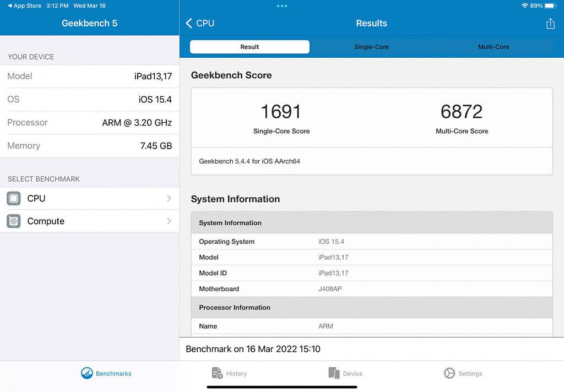
Task: Open the Benchmarks tab icon
Action: (87, 373)
